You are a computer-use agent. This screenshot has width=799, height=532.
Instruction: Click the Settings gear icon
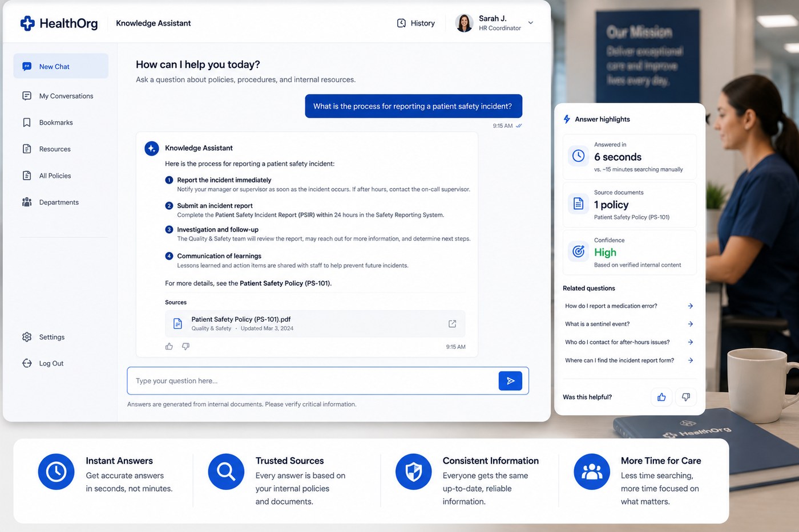[x=27, y=337]
